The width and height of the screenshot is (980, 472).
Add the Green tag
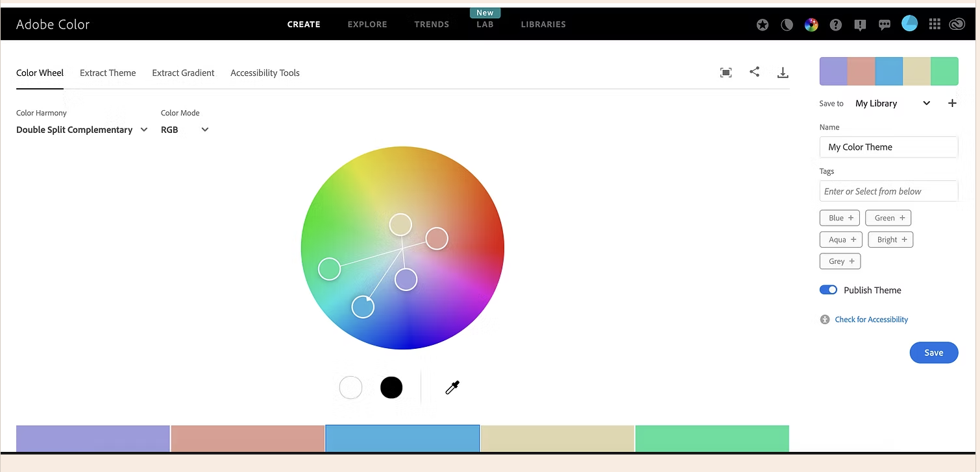888,218
